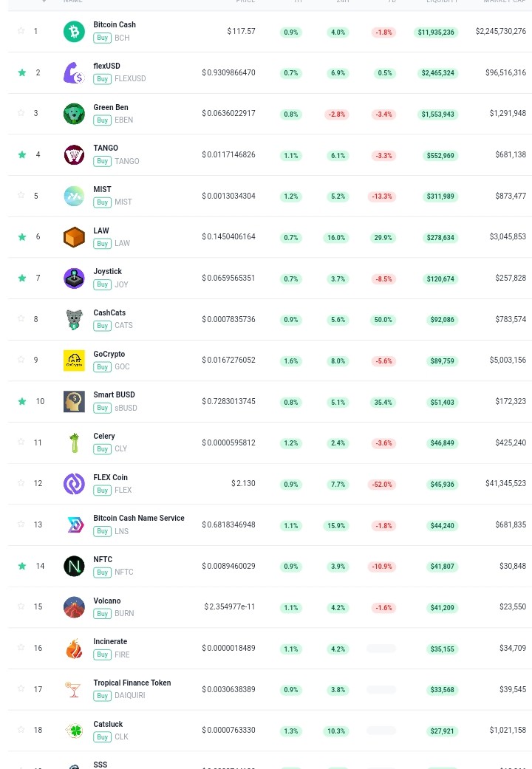The width and height of the screenshot is (532, 769).
Task: Click the Incinerate FIRE row name
Action: point(110,641)
